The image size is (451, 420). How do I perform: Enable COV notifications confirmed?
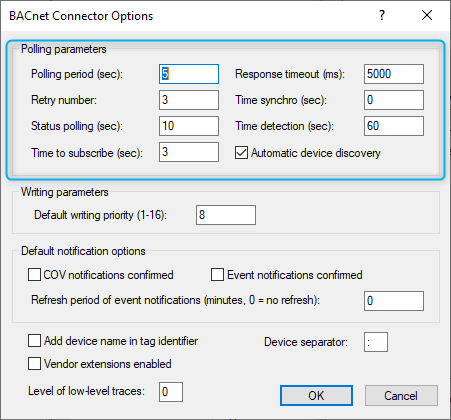click(x=34, y=275)
